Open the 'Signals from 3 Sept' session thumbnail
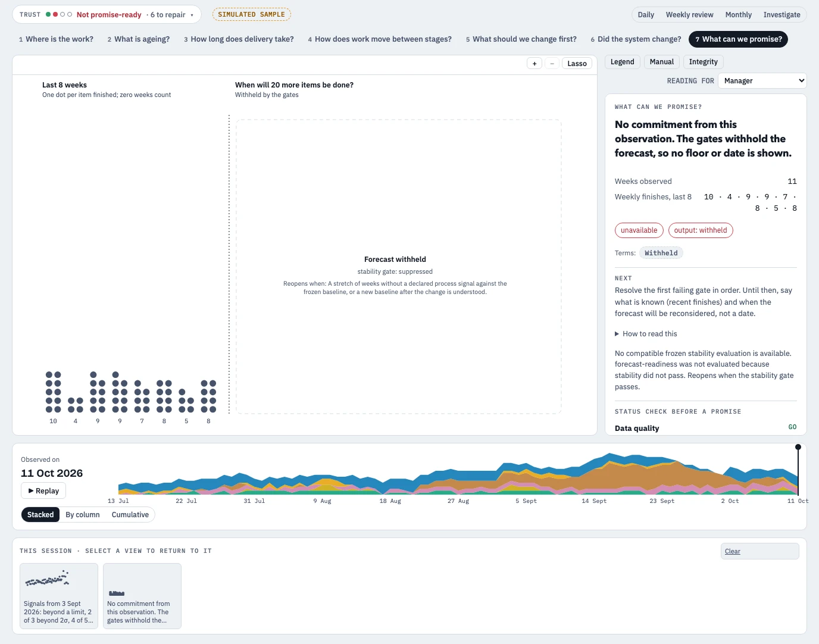 (59, 596)
